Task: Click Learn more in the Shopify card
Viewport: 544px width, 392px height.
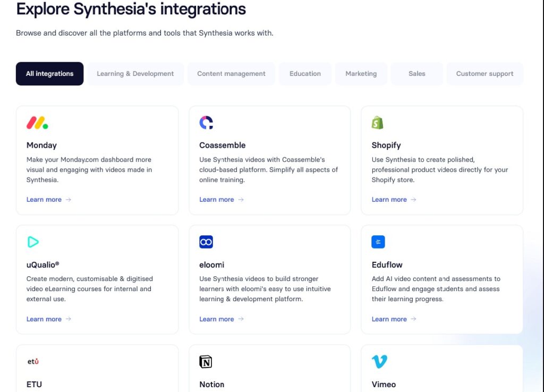Action: click(389, 200)
